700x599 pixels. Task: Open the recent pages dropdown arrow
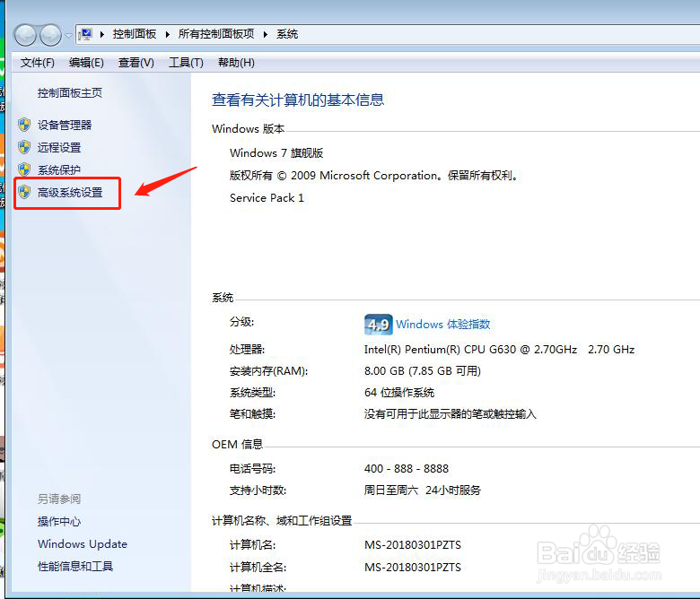tap(68, 35)
